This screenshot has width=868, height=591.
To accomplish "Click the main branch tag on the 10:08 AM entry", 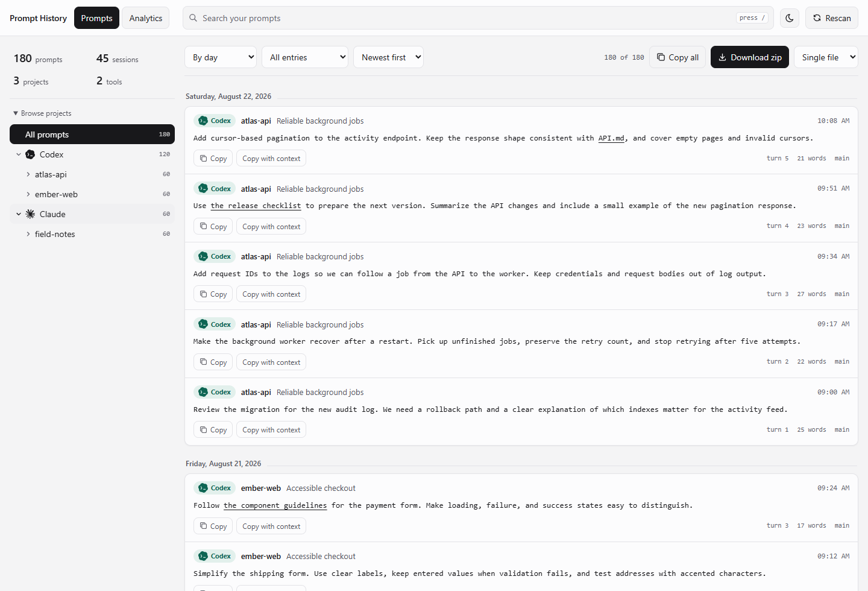I will (842, 158).
